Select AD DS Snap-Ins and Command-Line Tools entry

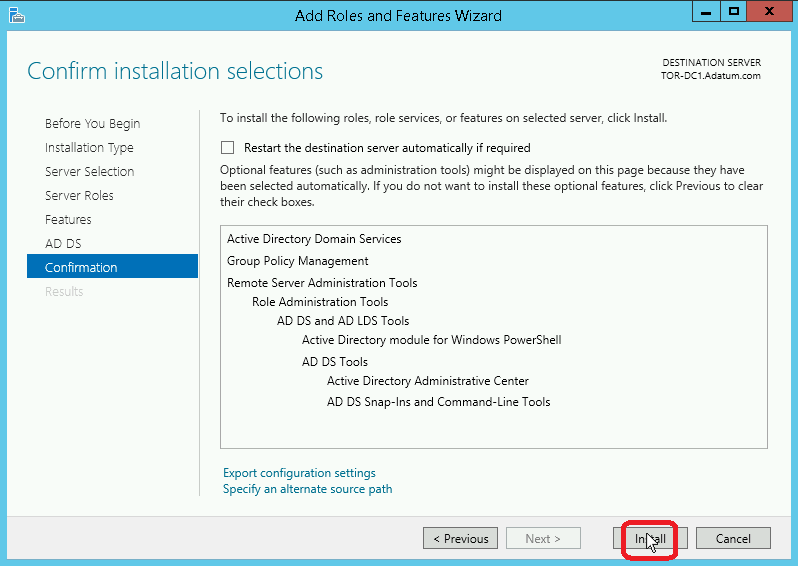pyautogui.click(x=439, y=402)
